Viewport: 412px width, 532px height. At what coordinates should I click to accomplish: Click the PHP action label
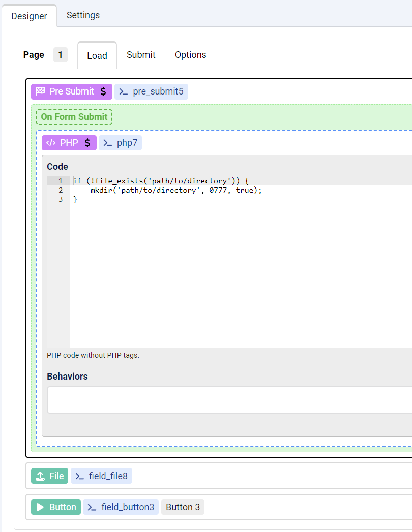click(x=69, y=143)
